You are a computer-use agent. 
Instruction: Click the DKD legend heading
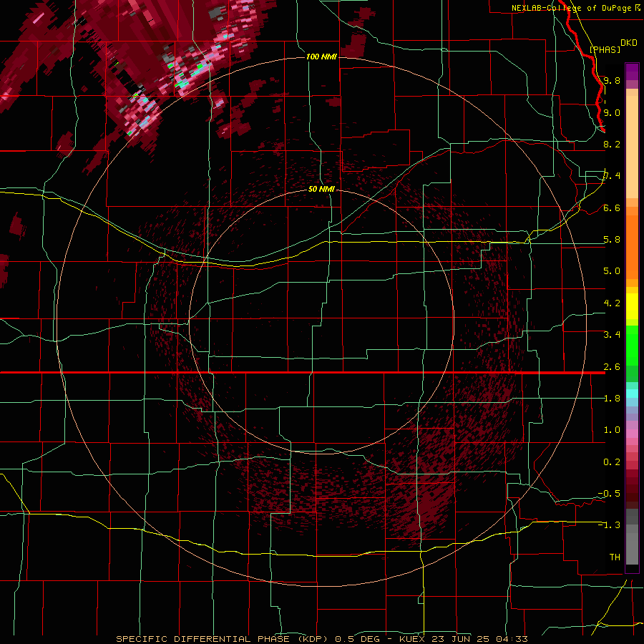pyautogui.click(x=629, y=43)
